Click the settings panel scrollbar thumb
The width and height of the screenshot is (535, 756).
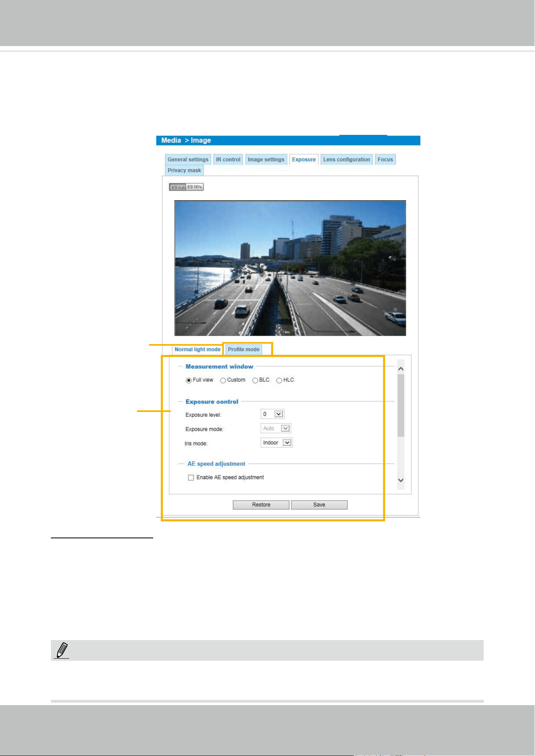coord(401,405)
